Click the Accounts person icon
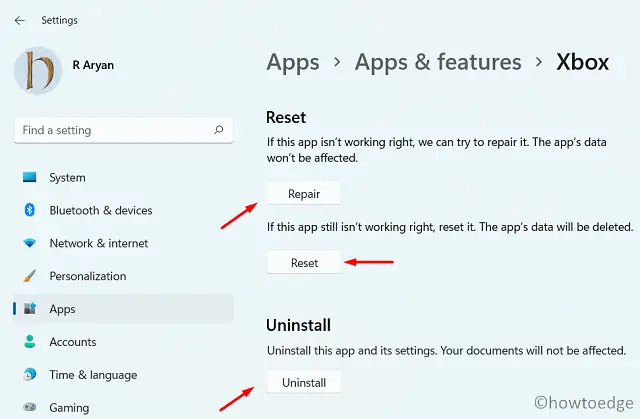The image size is (640, 419). click(x=29, y=342)
